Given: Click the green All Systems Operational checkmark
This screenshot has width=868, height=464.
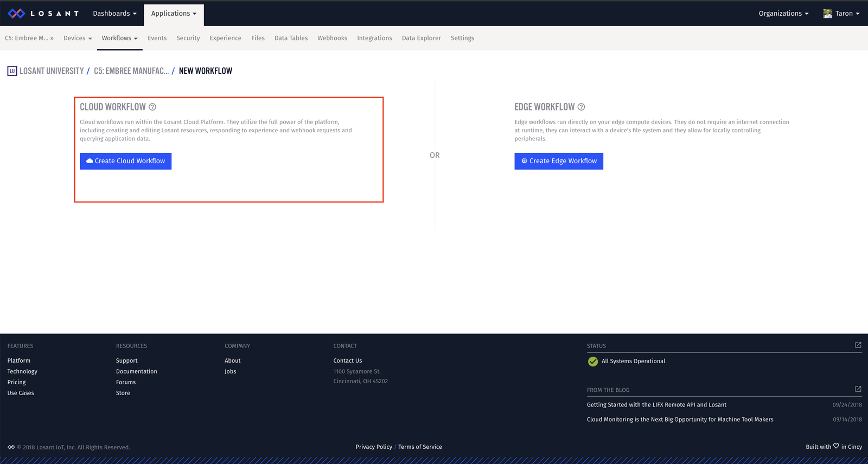Looking at the screenshot, I should 592,361.
